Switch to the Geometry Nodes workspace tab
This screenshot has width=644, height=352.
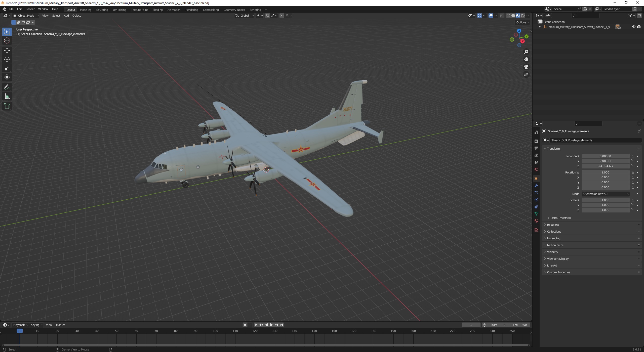coord(234,10)
